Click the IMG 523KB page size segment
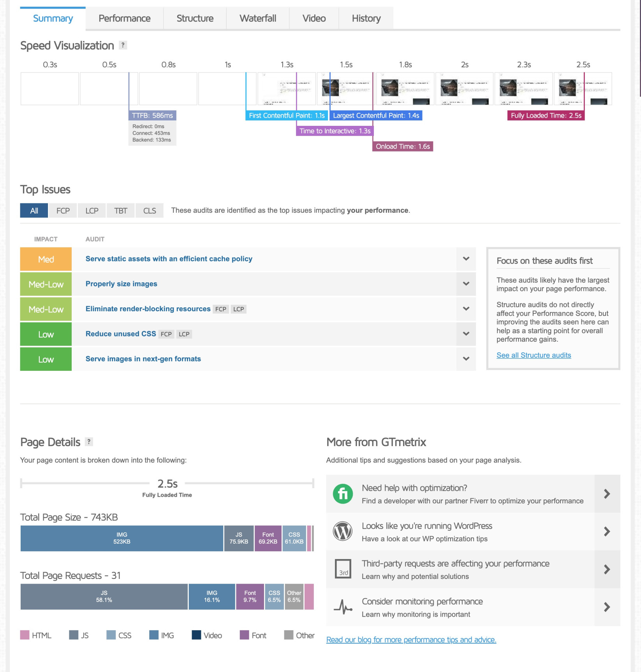 click(x=122, y=538)
